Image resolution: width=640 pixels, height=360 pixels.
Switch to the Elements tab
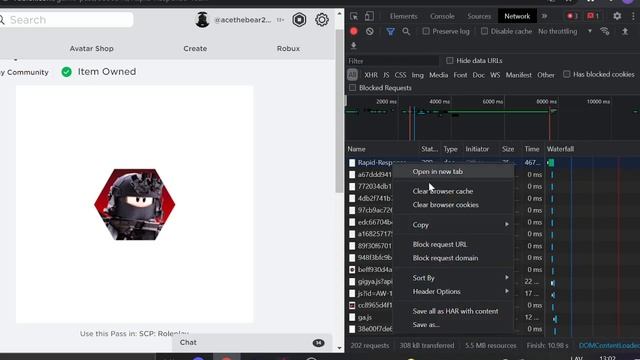tap(403, 16)
